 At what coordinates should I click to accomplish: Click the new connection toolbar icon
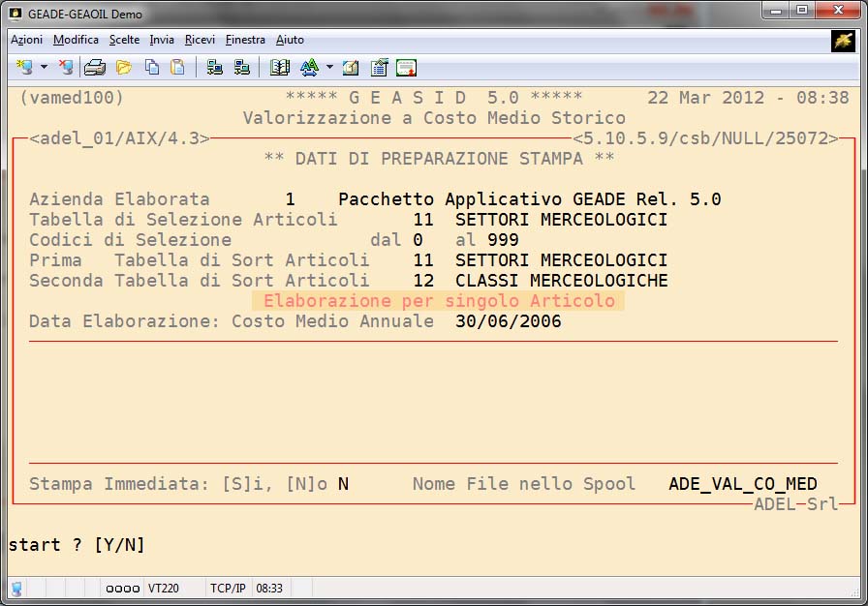click(23, 68)
